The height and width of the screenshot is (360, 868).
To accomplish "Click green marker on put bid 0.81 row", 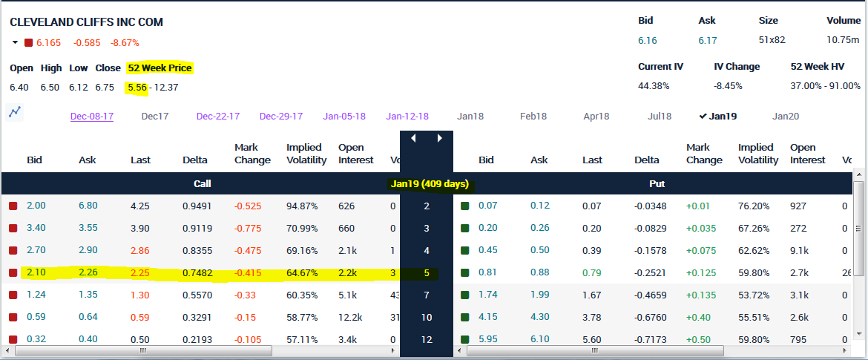I will tap(465, 272).
